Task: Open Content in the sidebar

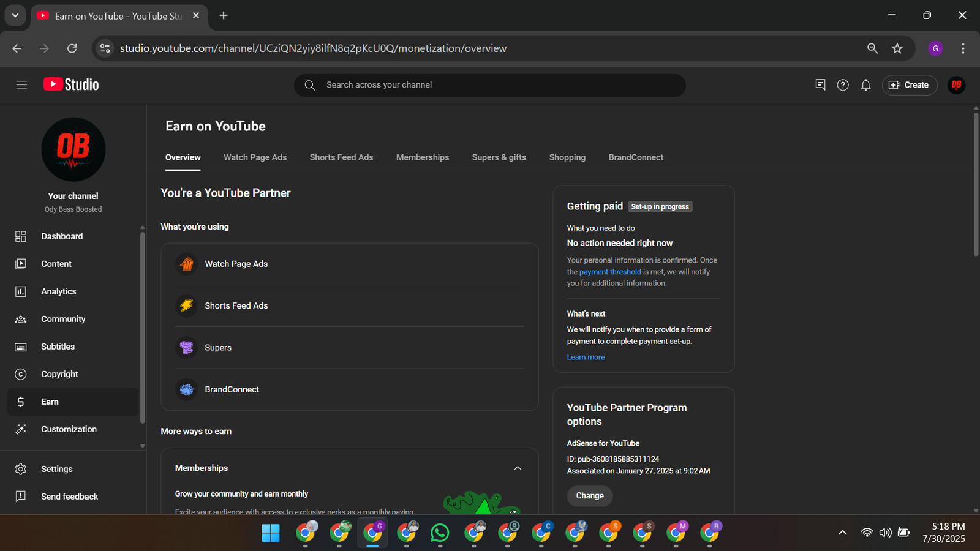Action: 73,264
